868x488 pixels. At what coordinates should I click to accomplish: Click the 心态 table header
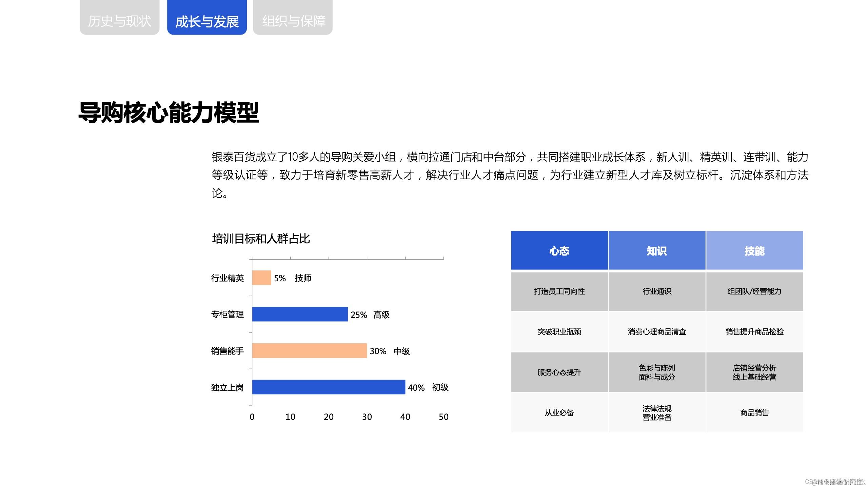click(x=559, y=251)
